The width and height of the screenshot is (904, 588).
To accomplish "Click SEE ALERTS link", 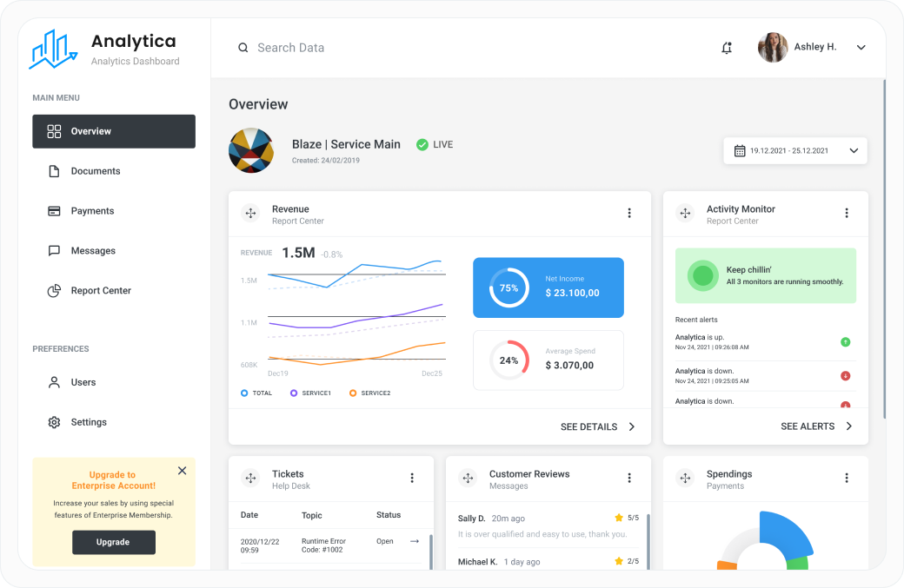I will click(x=808, y=426).
